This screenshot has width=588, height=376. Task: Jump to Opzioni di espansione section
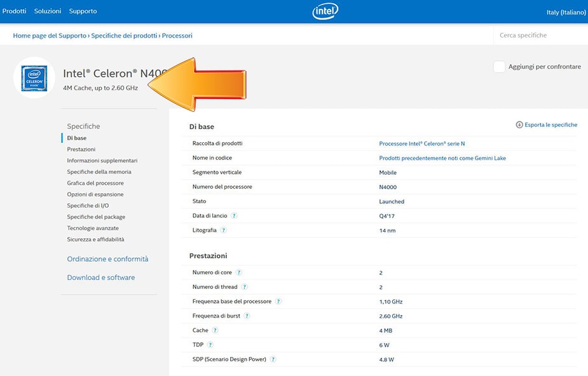tap(95, 194)
